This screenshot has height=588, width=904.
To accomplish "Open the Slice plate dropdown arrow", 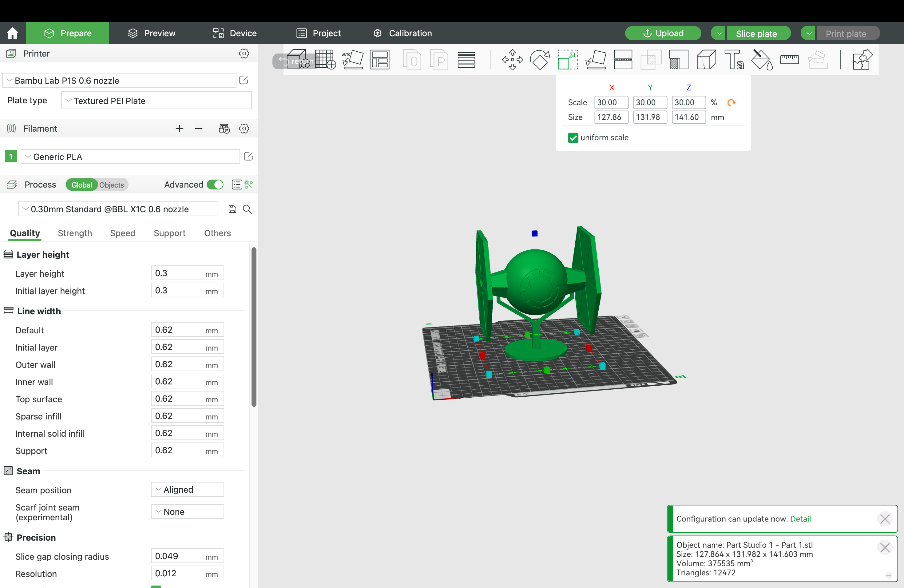I will pos(719,34).
